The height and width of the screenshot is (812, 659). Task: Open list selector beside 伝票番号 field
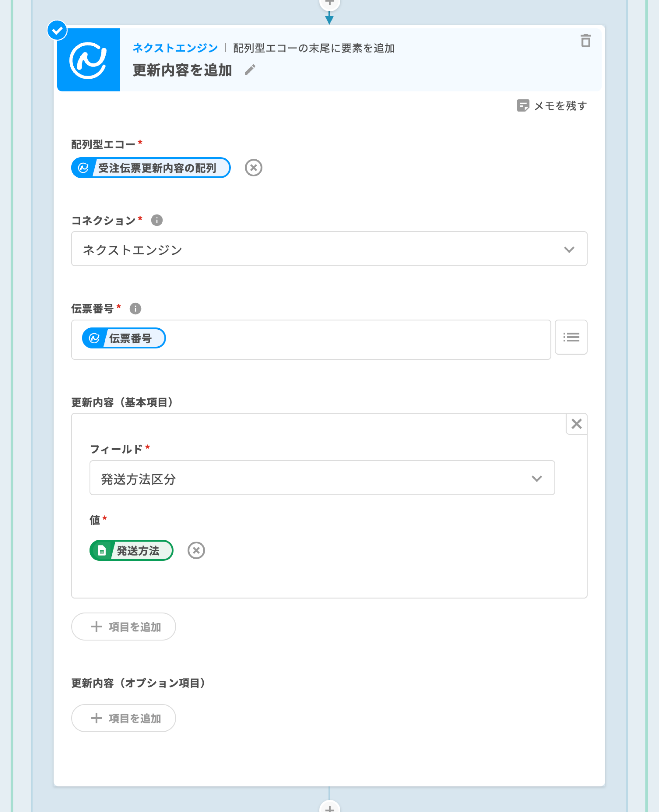coord(570,337)
